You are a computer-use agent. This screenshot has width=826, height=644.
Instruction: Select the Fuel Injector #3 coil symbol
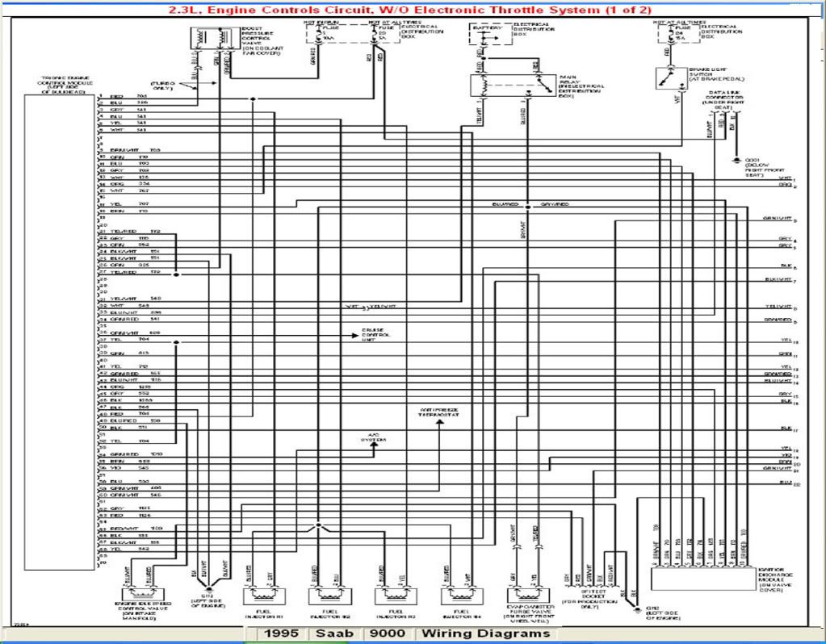click(396, 596)
